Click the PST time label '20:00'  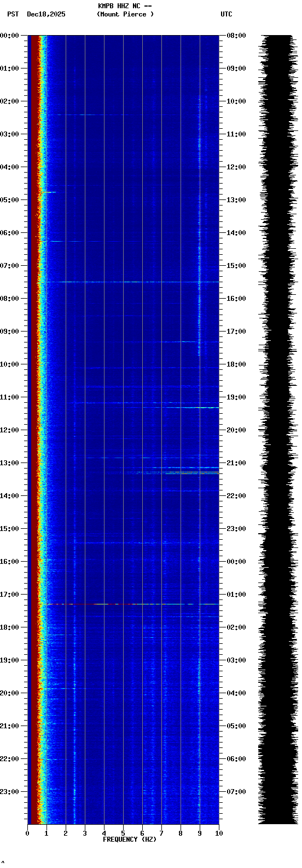point(9,693)
